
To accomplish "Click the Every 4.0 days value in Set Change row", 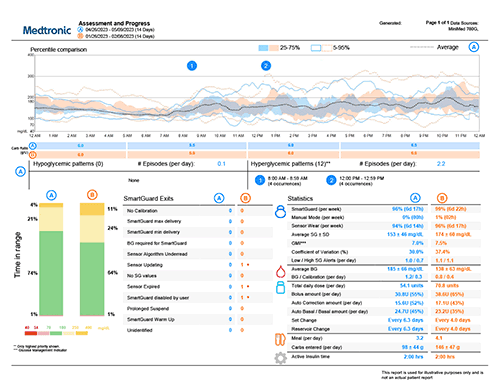I will coord(453,320).
